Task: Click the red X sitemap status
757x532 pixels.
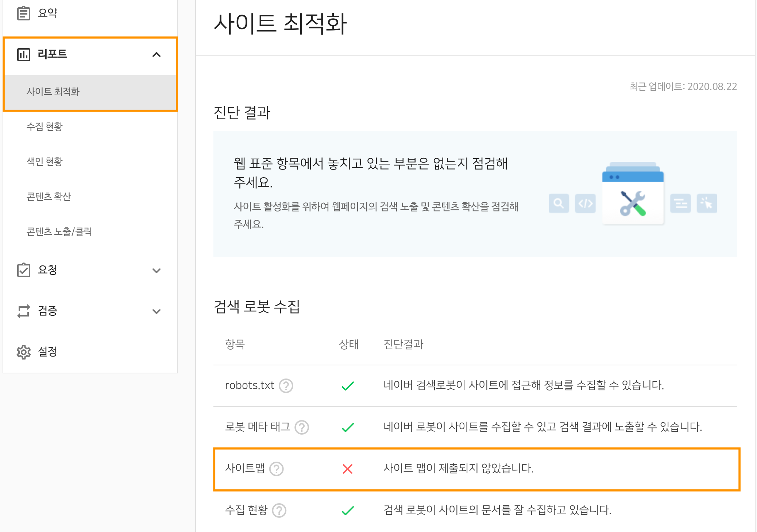Action: [348, 469]
